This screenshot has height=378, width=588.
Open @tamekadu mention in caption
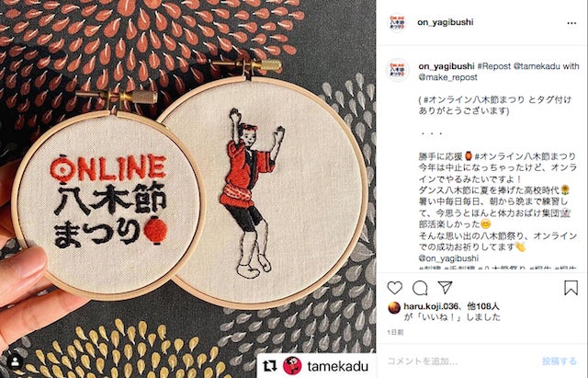pyautogui.click(x=537, y=66)
